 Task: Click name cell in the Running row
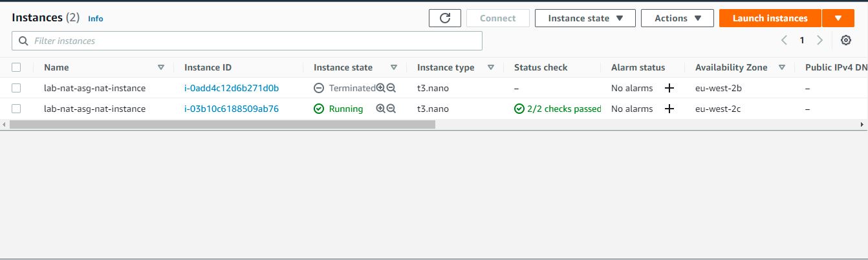click(x=94, y=109)
